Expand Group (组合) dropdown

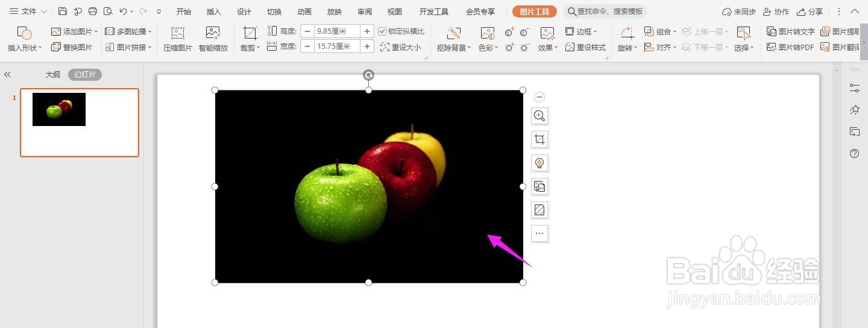click(x=675, y=31)
